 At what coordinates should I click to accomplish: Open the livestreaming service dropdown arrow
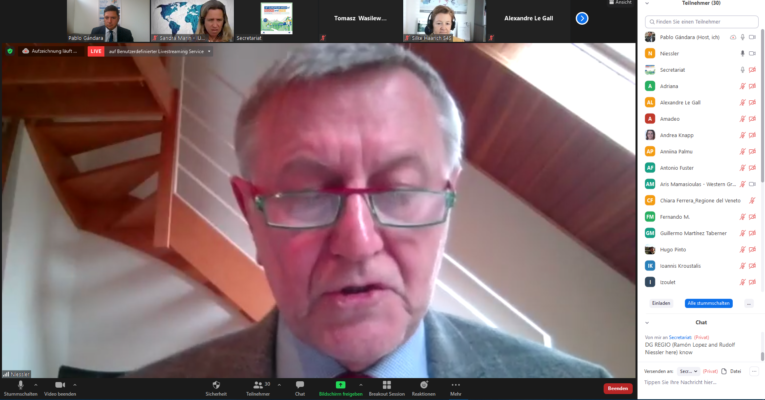209,51
